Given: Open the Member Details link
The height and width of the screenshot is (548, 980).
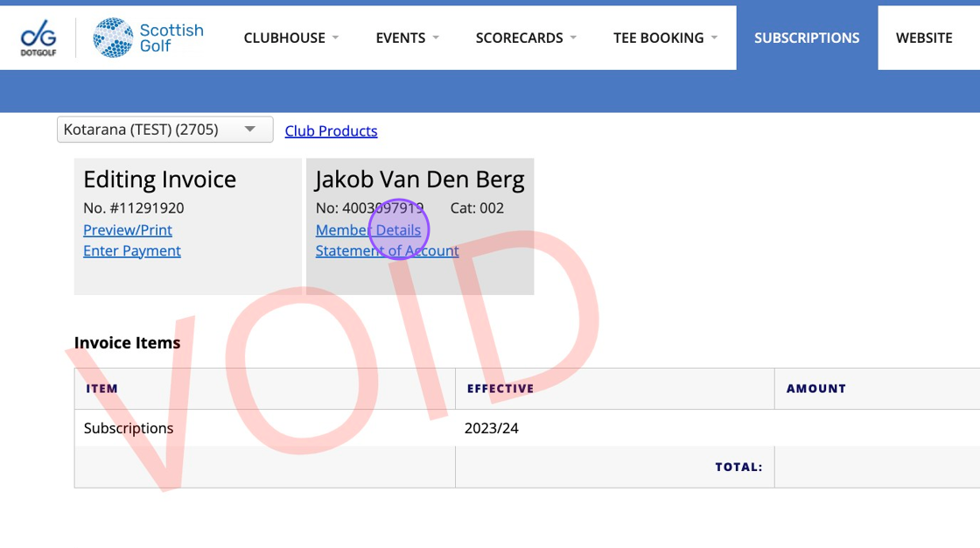Looking at the screenshot, I should coord(368,230).
